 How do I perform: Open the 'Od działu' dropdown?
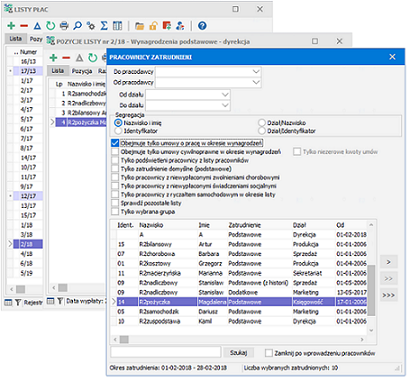225,95
